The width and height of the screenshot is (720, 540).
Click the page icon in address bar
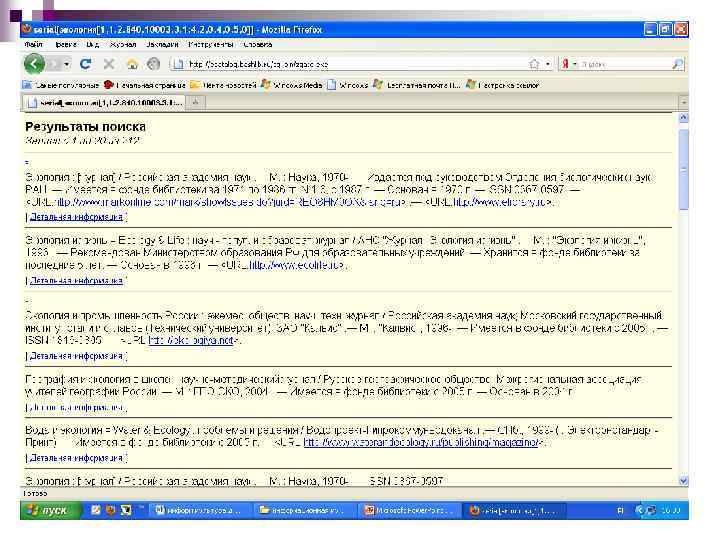(178, 64)
